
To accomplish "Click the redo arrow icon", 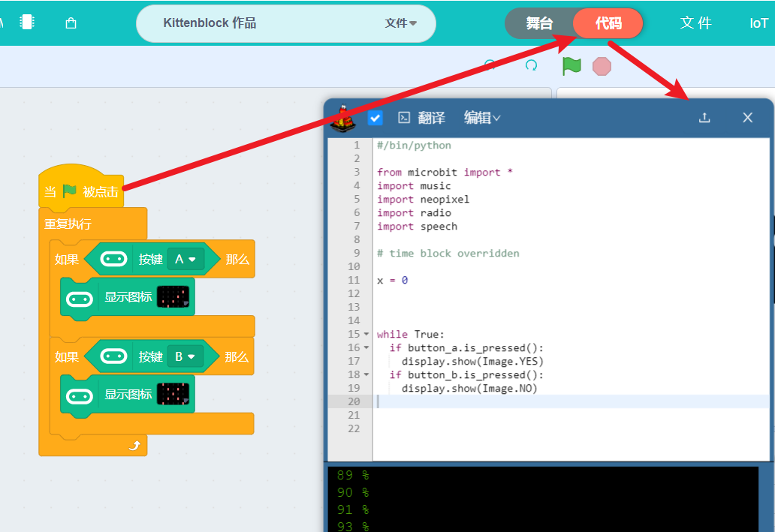I will coord(532,66).
